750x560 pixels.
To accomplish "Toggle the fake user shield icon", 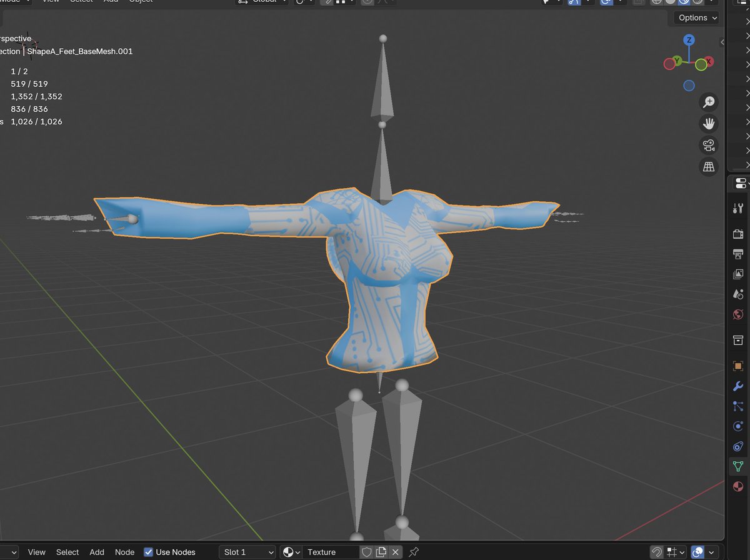I will point(367,552).
